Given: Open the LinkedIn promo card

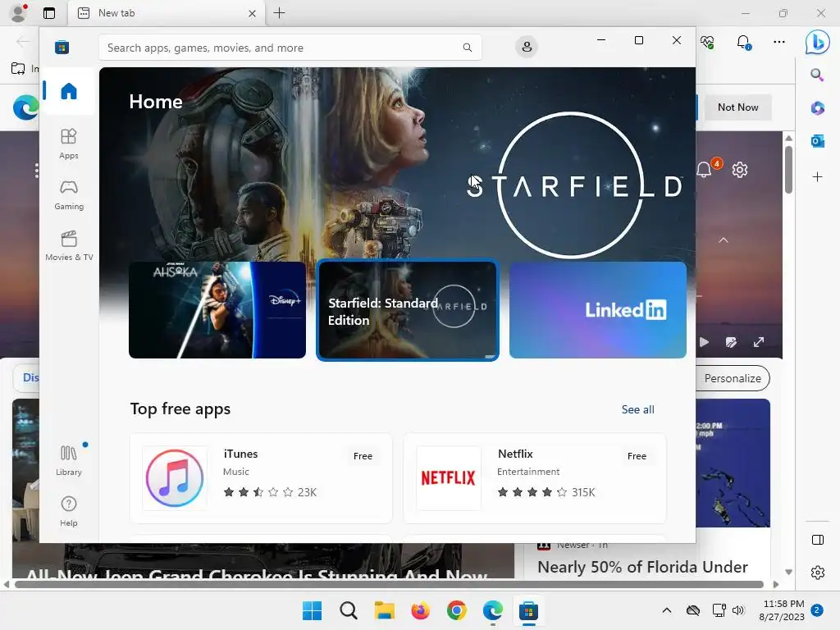Looking at the screenshot, I should [598, 309].
